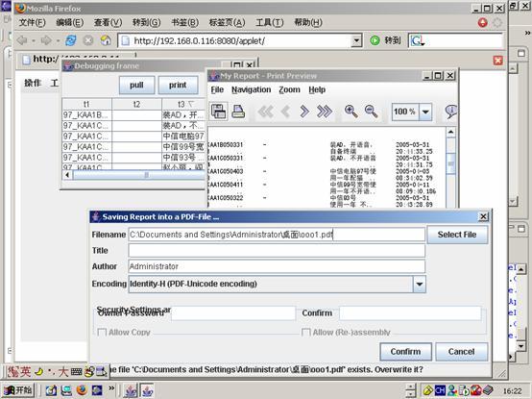Click the printer icon in Print Preview toolbar
Image resolution: width=532 pixels, height=399 pixels.
pos(238,111)
